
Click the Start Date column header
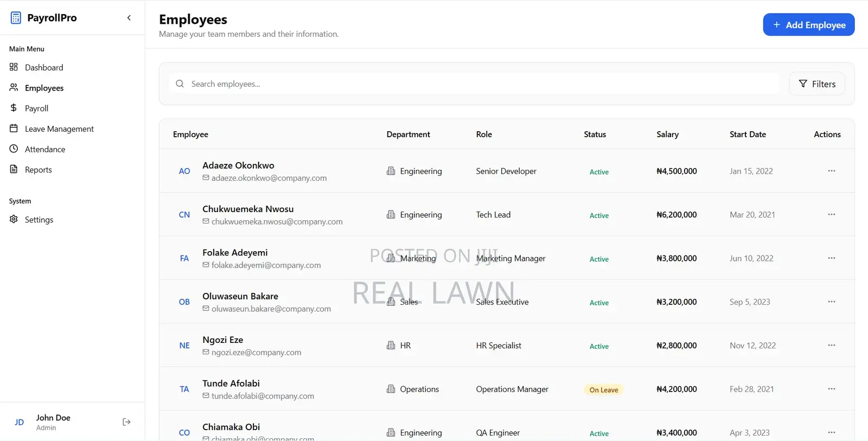748,135
